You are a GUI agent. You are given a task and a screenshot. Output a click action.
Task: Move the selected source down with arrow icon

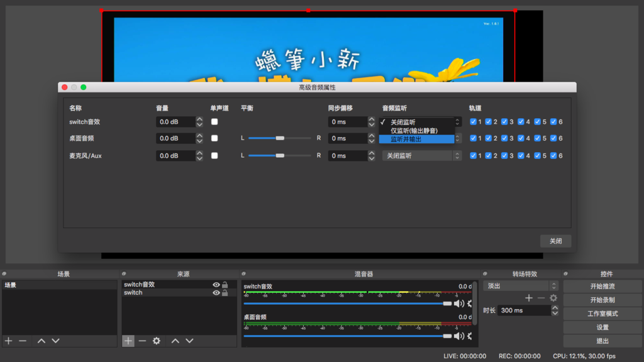[190, 341]
